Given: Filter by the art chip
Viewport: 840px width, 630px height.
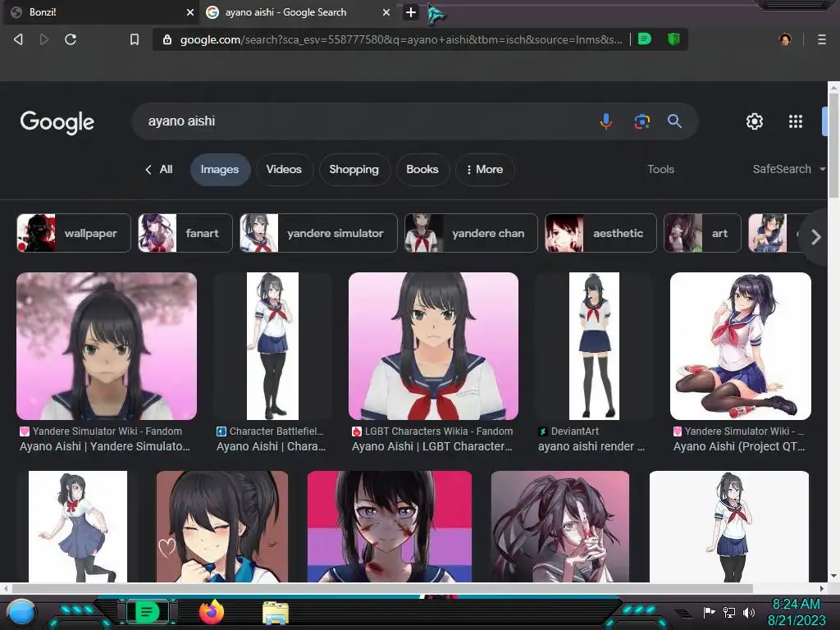Looking at the screenshot, I should point(702,233).
